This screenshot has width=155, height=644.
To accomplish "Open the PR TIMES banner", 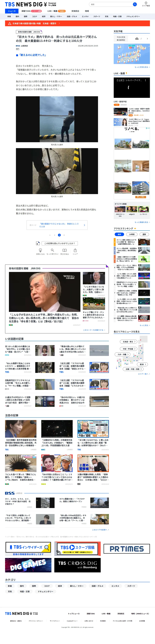I will [127, 549].
